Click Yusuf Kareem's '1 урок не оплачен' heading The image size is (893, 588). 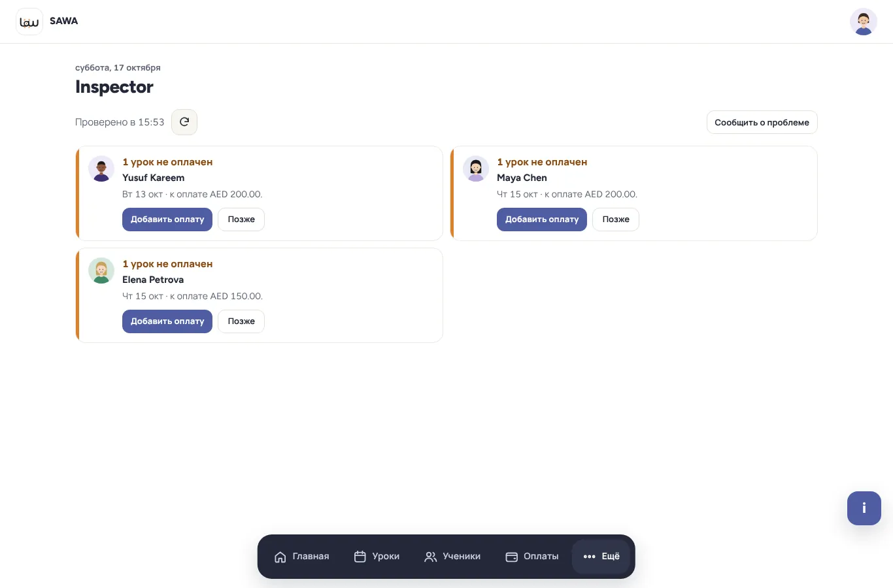coord(167,162)
